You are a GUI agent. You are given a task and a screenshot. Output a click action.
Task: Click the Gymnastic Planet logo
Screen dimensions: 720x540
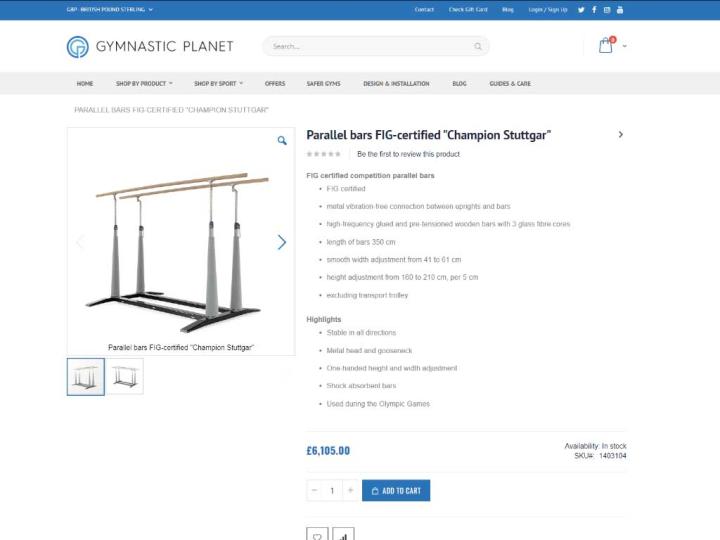[150, 46]
